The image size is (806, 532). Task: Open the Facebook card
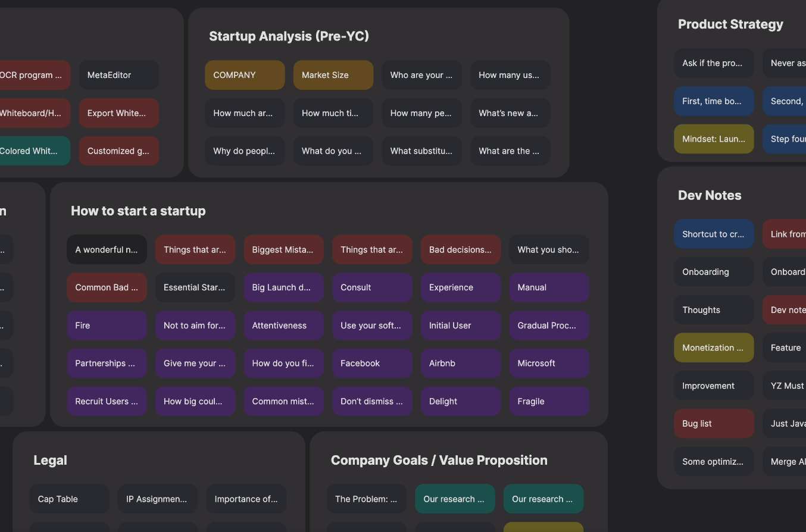pyautogui.click(x=372, y=364)
